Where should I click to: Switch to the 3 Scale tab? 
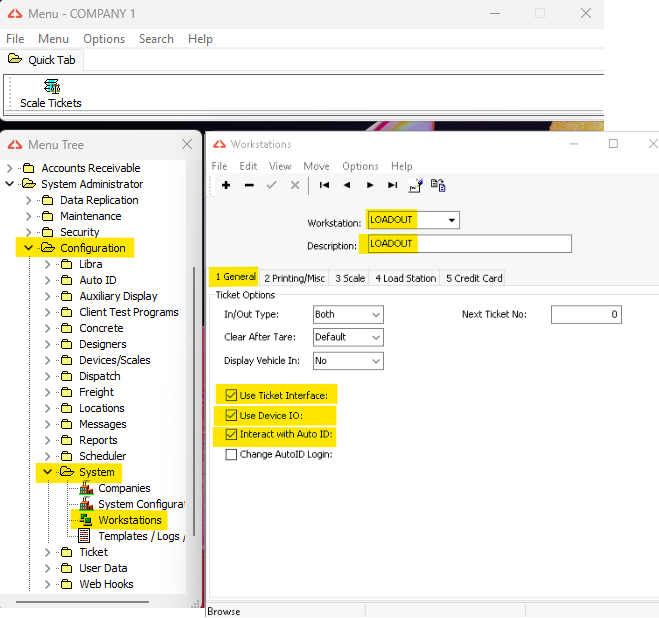(350, 278)
